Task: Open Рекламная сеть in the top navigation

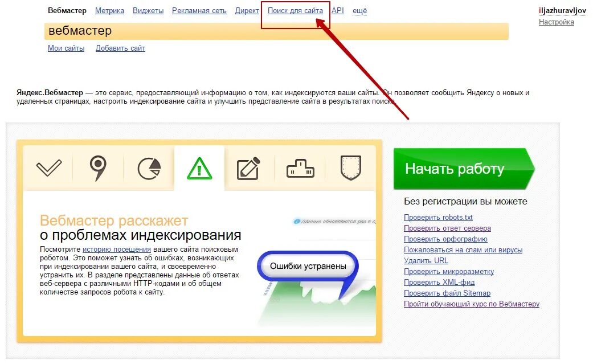Action: coord(199,11)
